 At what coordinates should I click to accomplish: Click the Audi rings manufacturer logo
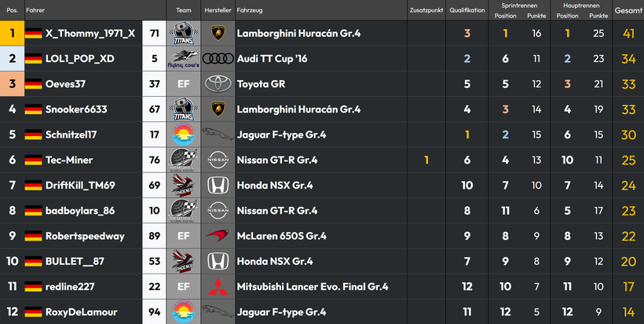coord(218,59)
